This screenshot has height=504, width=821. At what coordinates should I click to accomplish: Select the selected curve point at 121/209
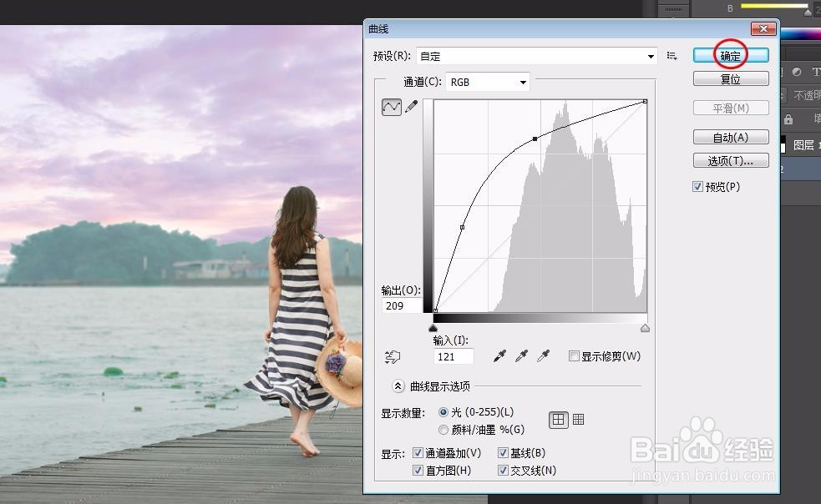(535, 139)
